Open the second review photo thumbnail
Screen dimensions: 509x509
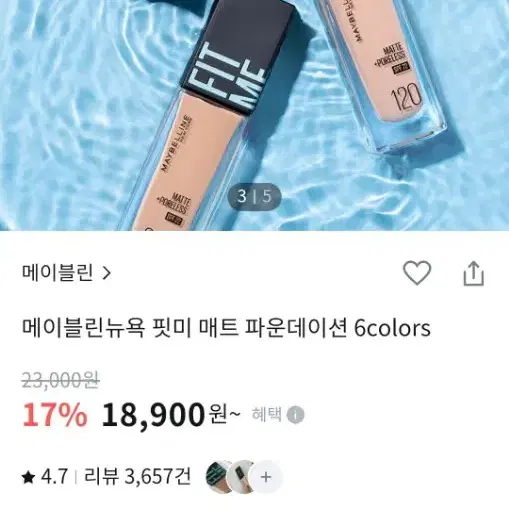[x=240, y=477]
